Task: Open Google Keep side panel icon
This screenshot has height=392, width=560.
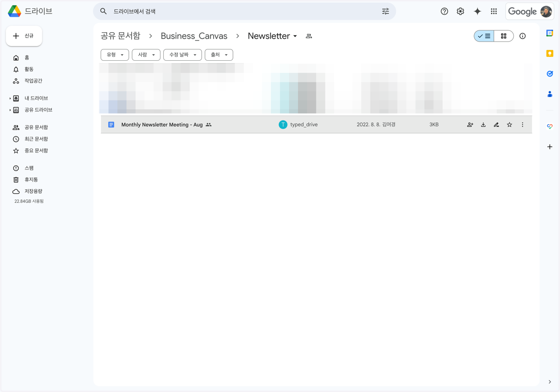Action: point(550,54)
